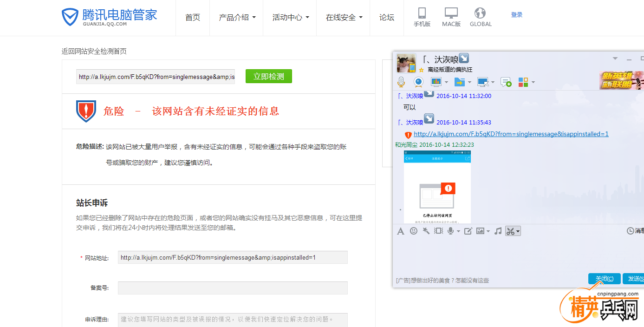Click the contact avatar in QQ window
644x327 pixels.
[406, 63]
